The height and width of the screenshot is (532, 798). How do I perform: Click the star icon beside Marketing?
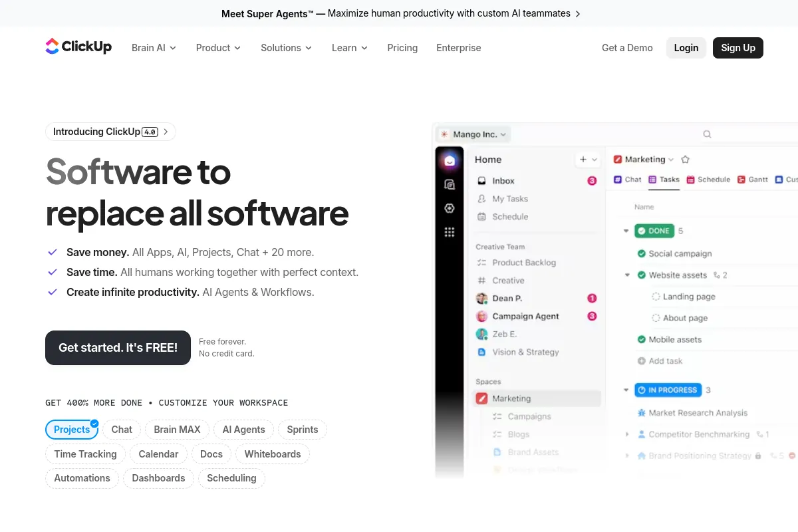click(686, 160)
